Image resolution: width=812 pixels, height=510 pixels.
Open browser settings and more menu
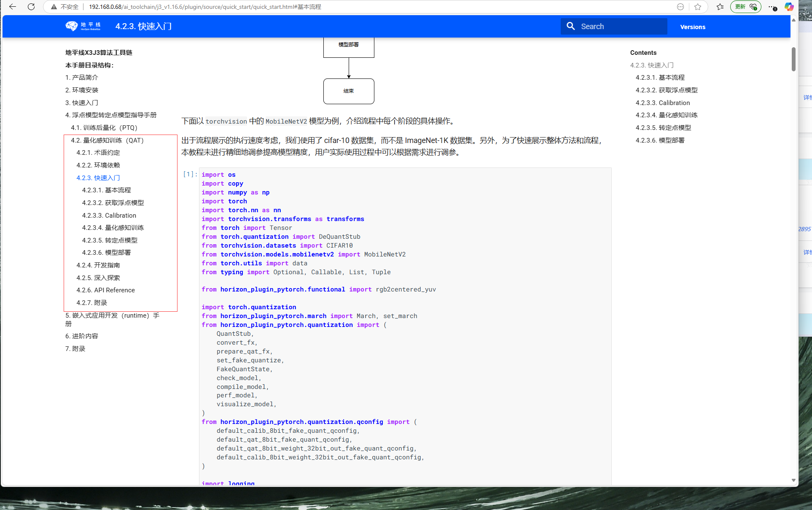click(772, 7)
